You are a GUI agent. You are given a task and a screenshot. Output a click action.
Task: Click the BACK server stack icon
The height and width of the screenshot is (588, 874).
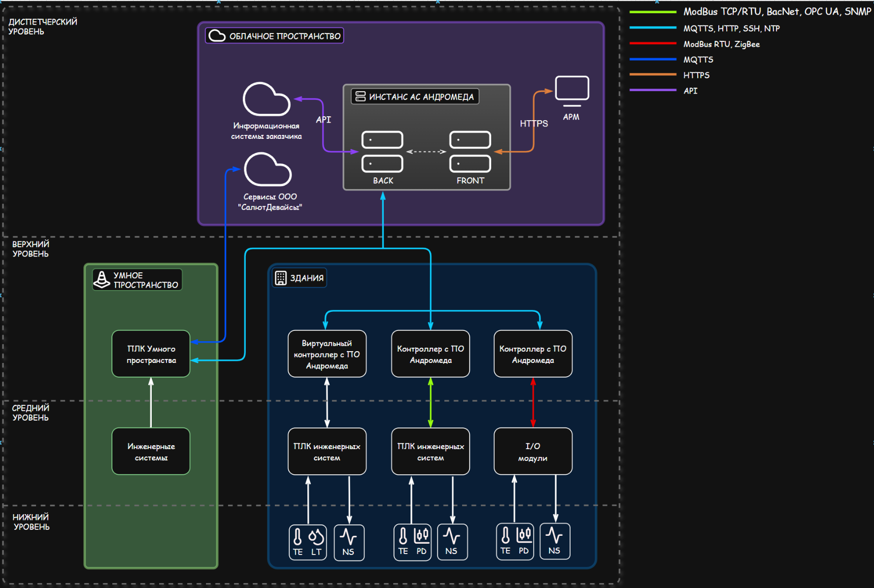[382, 152]
